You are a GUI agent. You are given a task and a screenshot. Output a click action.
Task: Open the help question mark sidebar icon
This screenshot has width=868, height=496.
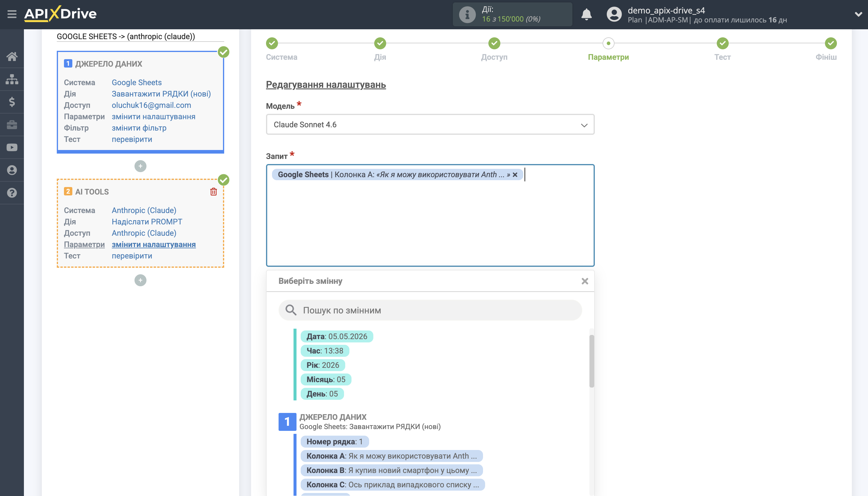click(x=12, y=193)
